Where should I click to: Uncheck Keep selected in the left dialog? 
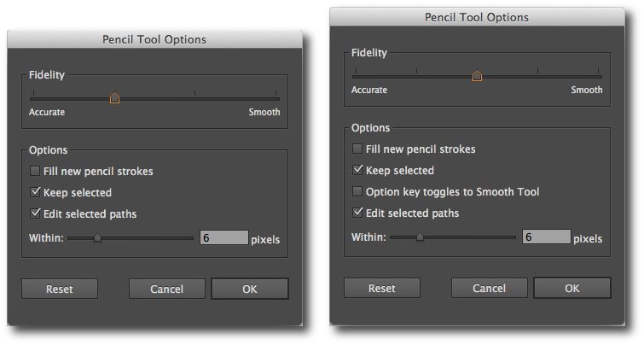[x=36, y=193]
